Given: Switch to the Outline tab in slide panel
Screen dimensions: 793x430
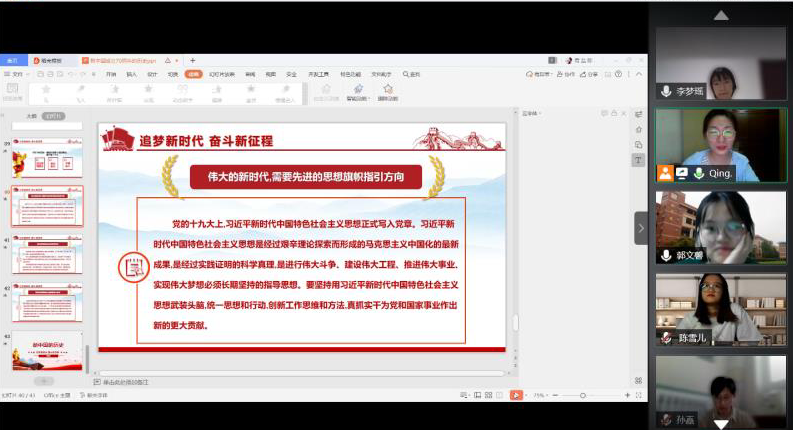Looking at the screenshot, I should tap(32, 116).
